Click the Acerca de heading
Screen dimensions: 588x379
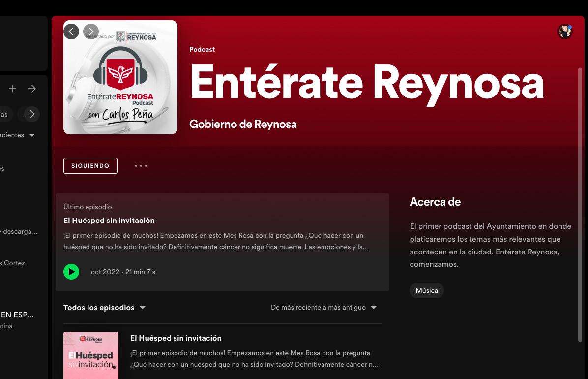click(435, 202)
